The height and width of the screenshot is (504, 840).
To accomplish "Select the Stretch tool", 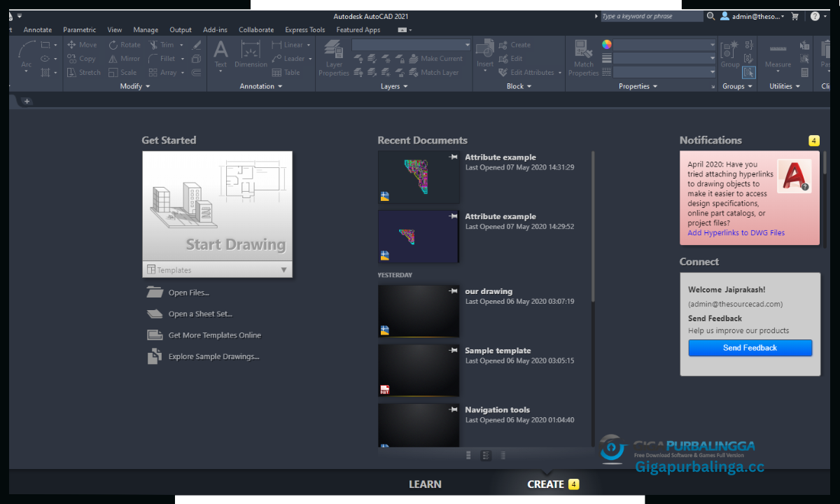I will (83, 73).
